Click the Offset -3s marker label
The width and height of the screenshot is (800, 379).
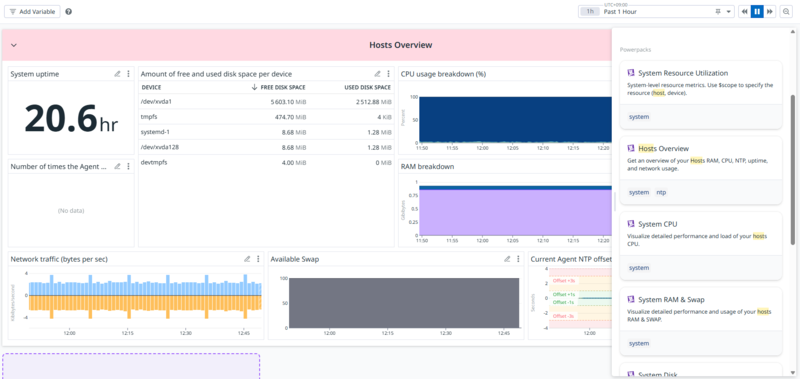(x=564, y=316)
